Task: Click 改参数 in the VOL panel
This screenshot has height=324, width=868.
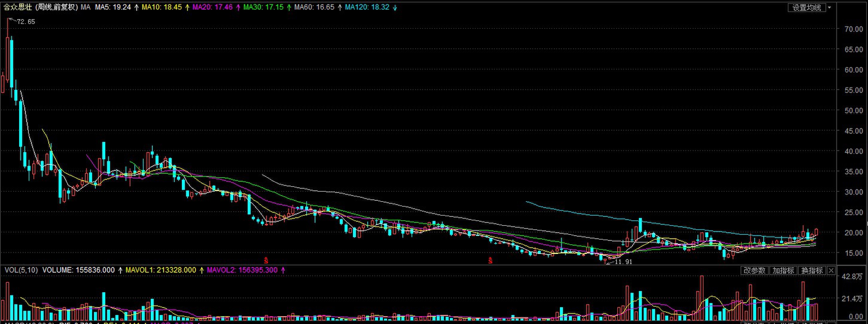Action: (x=754, y=270)
